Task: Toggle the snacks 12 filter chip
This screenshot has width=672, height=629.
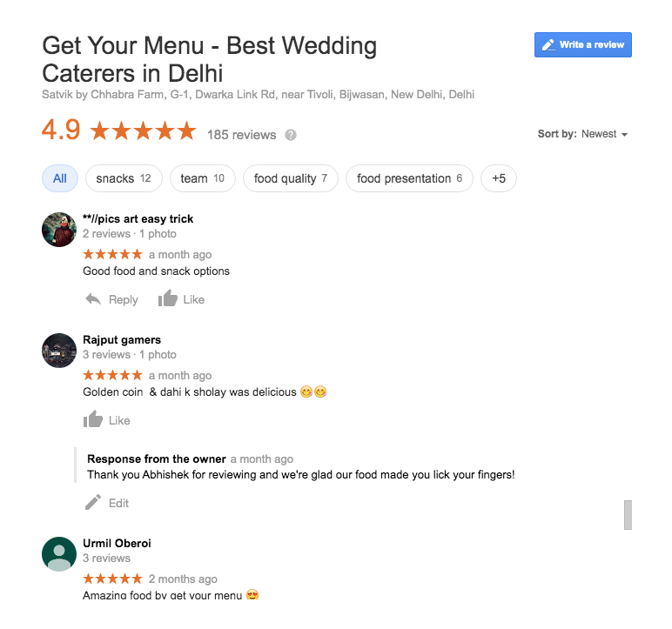Action: pyautogui.click(x=124, y=178)
